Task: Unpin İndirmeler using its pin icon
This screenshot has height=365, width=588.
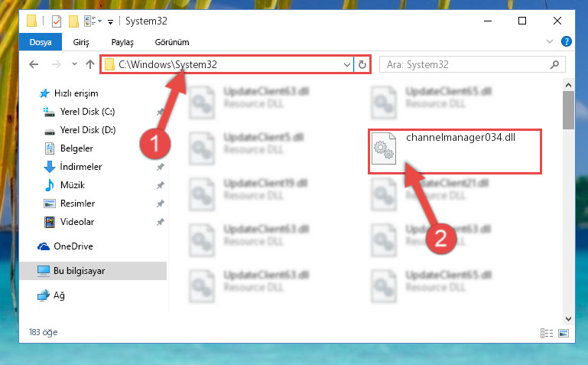Action: (160, 167)
